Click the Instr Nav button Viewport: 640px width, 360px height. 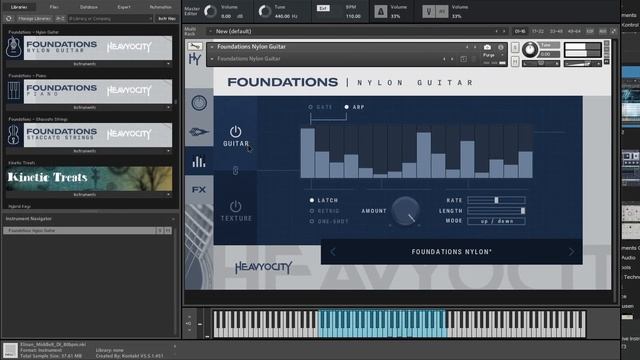[x=167, y=19]
